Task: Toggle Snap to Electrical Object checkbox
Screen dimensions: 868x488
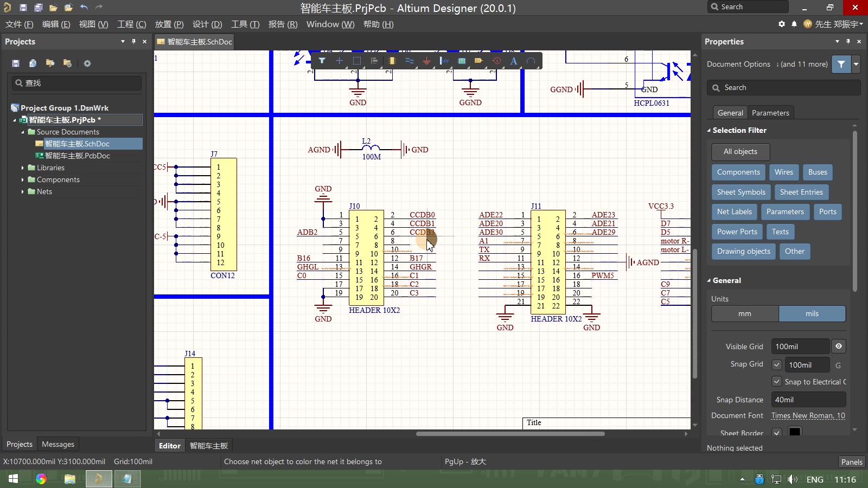Action: coord(777,382)
